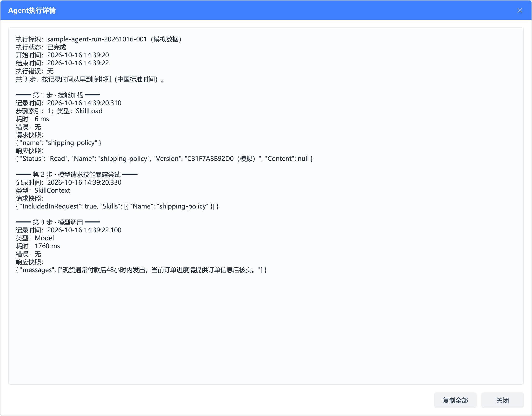Click the 类型：Model line
This screenshot has width=532, height=416.
point(35,238)
